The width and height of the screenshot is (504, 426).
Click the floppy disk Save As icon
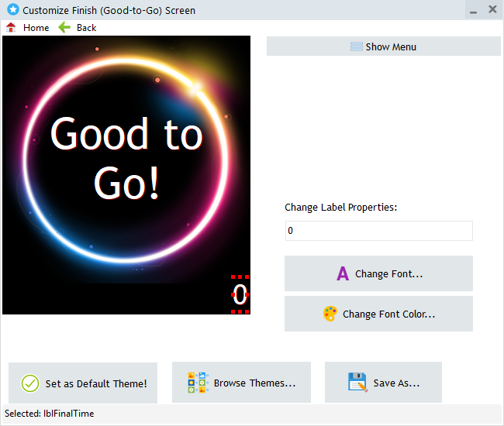click(357, 383)
